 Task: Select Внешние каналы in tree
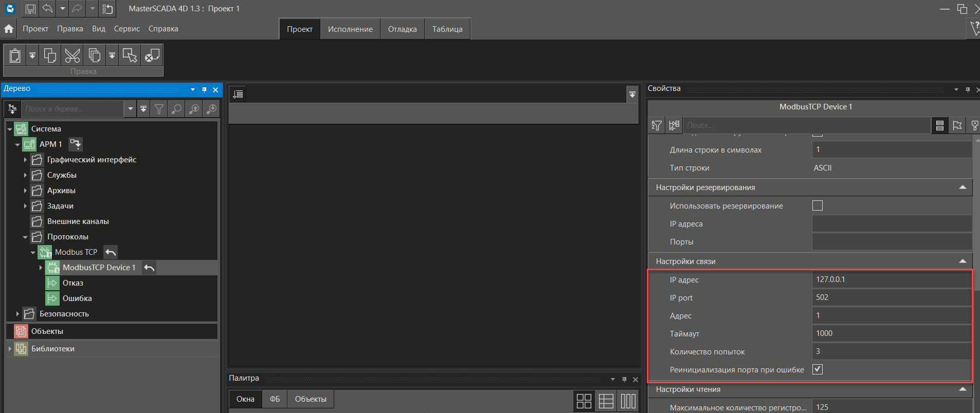coord(78,221)
